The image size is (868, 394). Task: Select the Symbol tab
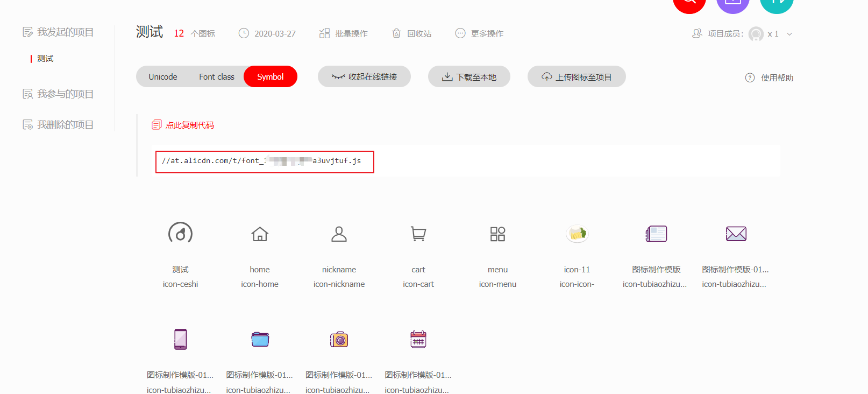(271, 76)
